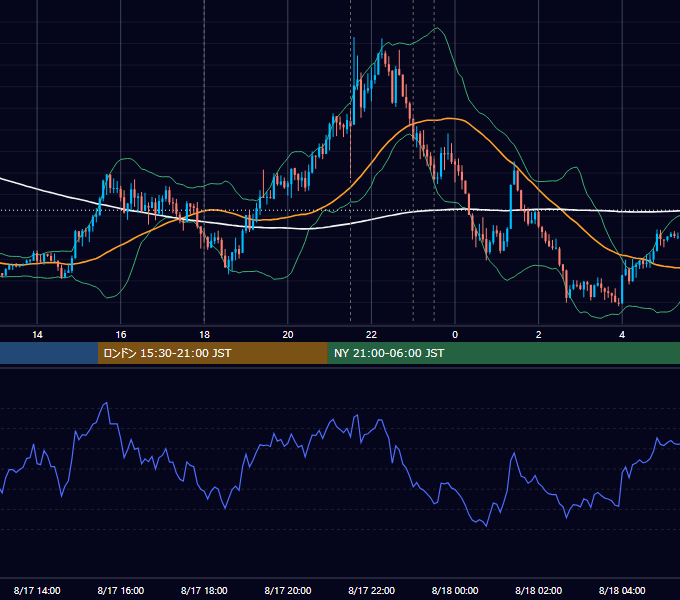Image resolution: width=680 pixels, height=600 pixels.
Task: Click the 16 hour label on price chart axis
Action: tap(121, 335)
